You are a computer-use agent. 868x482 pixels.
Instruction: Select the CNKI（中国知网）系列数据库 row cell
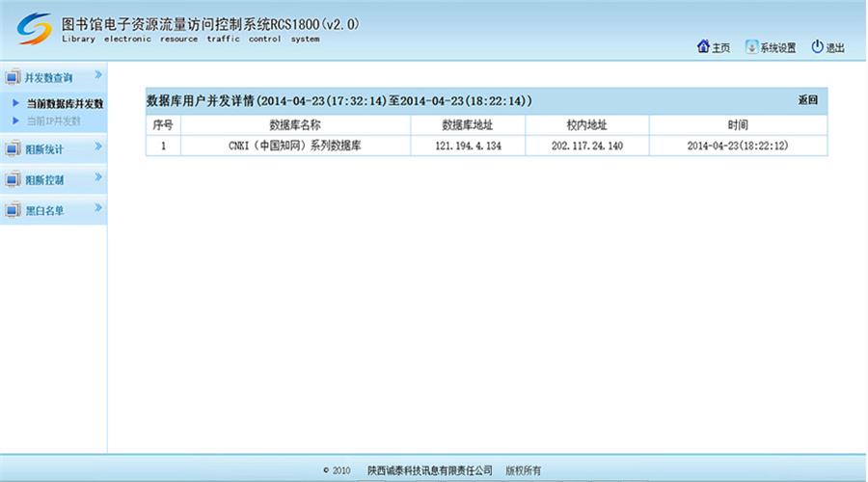[294, 146]
